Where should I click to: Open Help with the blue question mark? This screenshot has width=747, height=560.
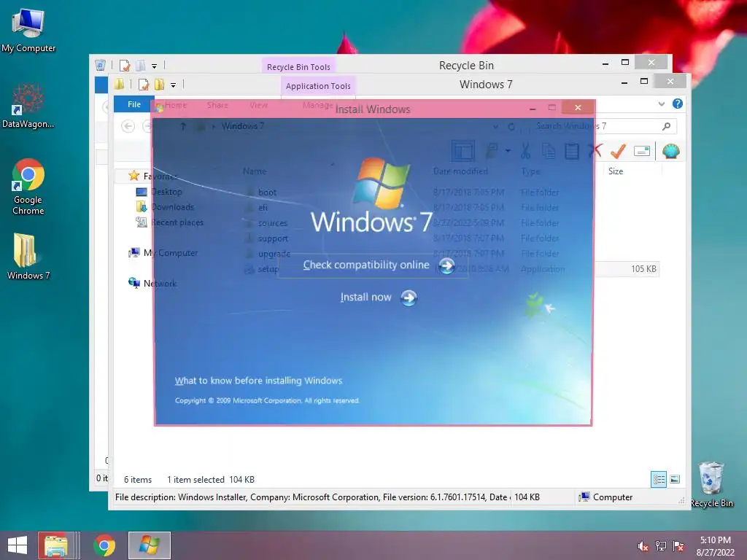(678, 104)
